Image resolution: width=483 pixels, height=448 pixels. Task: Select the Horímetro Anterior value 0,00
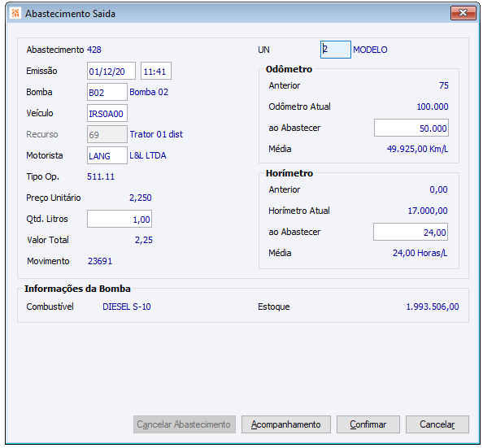click(438, 189)
